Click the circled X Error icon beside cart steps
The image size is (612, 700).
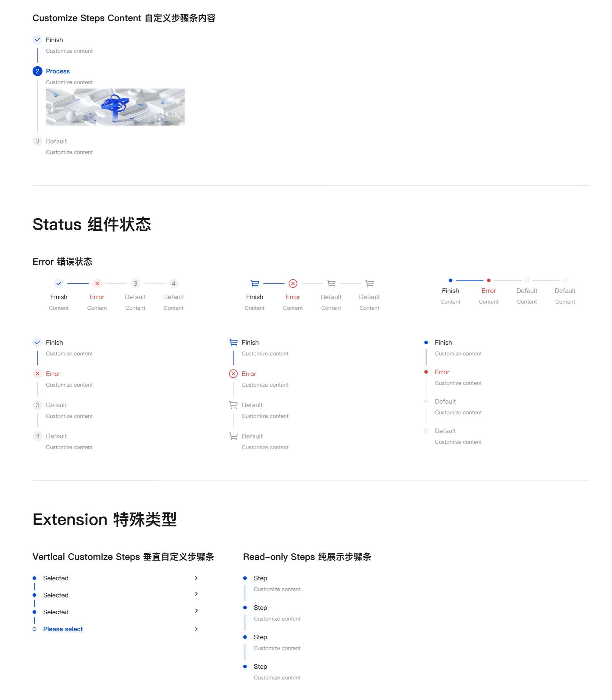(293, 283)
